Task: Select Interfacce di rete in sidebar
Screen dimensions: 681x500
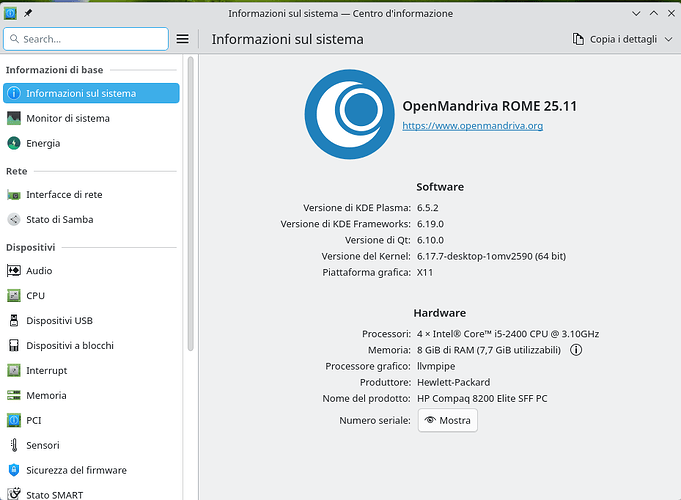Action: coord(64,195)
